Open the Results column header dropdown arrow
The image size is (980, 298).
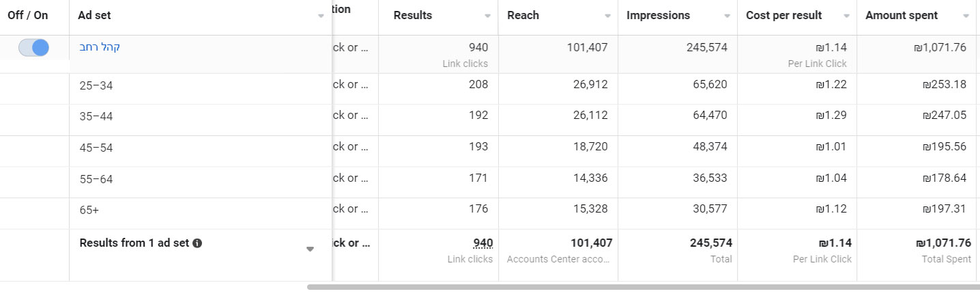[x=487, y=16]
